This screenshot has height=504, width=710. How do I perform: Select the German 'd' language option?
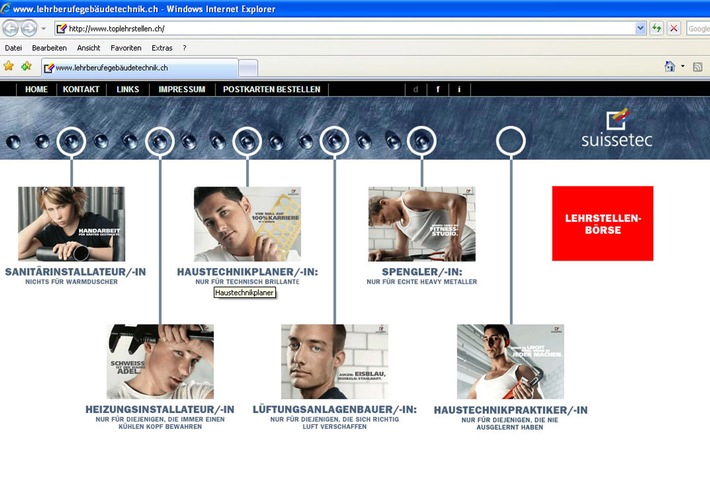tap(415, 89)
